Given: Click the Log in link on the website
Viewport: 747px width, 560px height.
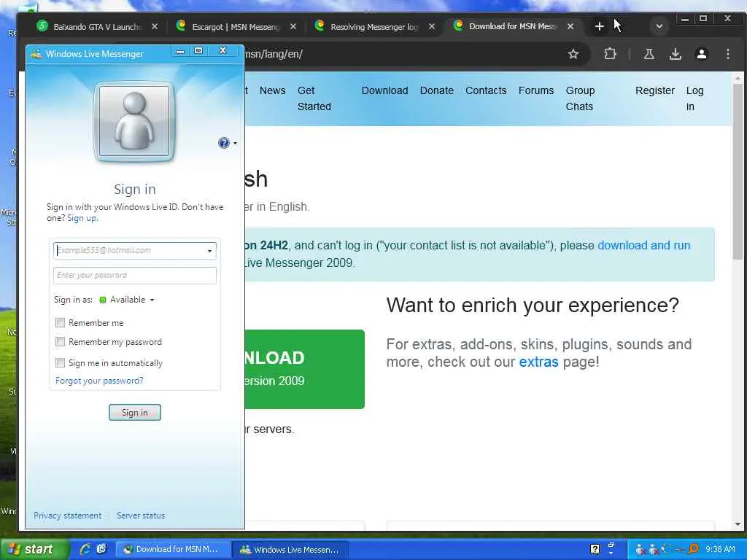Looking at the screenshot, I should pos(694,98).
